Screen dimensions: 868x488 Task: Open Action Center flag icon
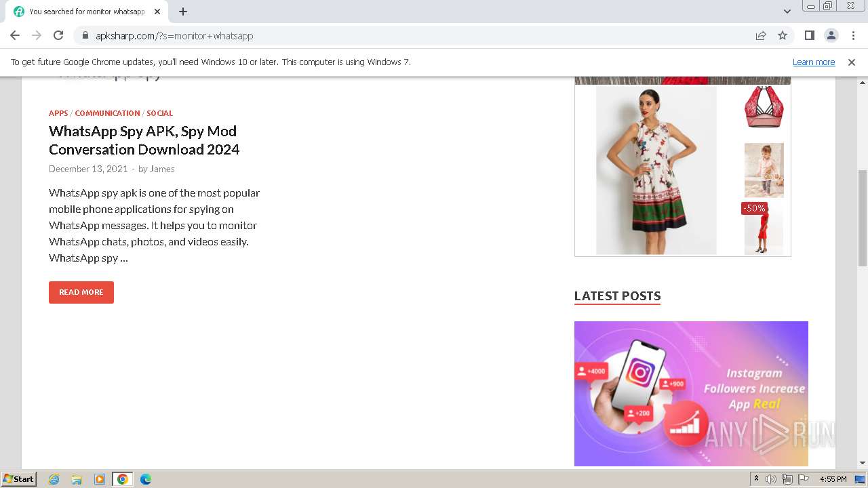[x=804, y=479]
